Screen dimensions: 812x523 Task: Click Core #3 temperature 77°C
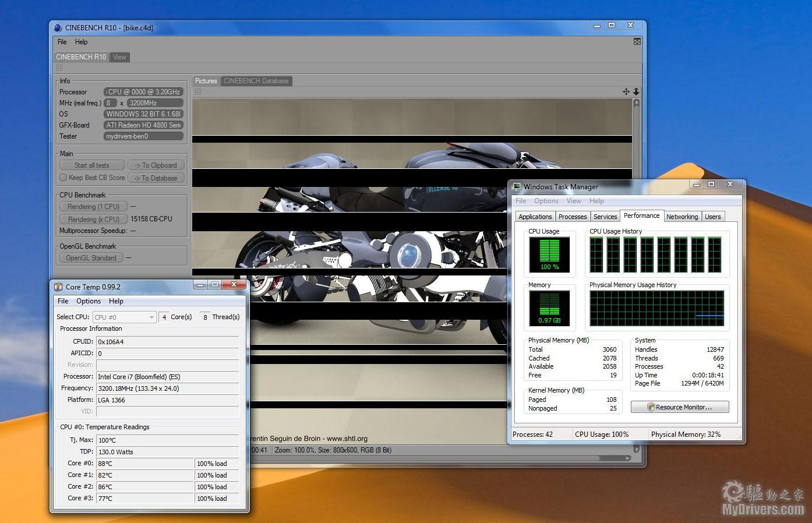pos(144,499)
